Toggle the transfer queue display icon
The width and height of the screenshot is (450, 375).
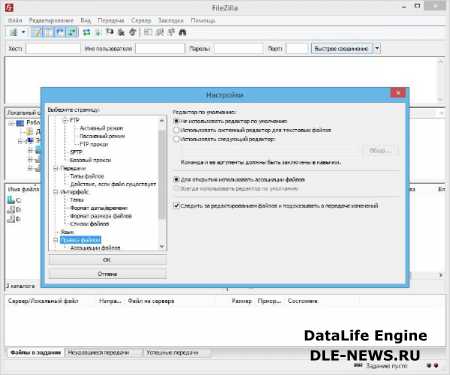[72, 32]
